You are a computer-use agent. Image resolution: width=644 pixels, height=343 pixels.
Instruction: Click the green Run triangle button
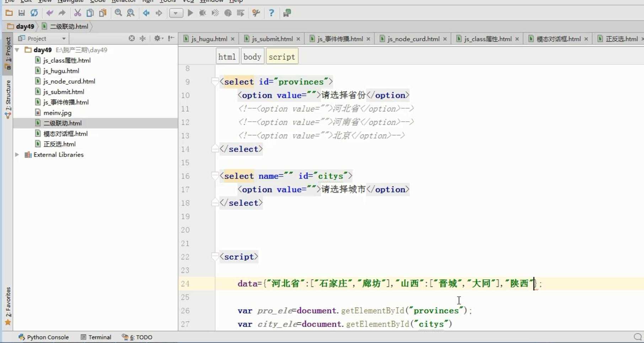click(x=190, y=13)
